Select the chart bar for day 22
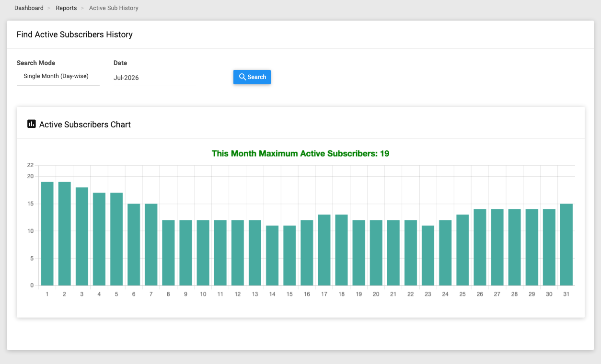Image resolution: width=601 pixels, height=364 pixels. tap(411, 253)
